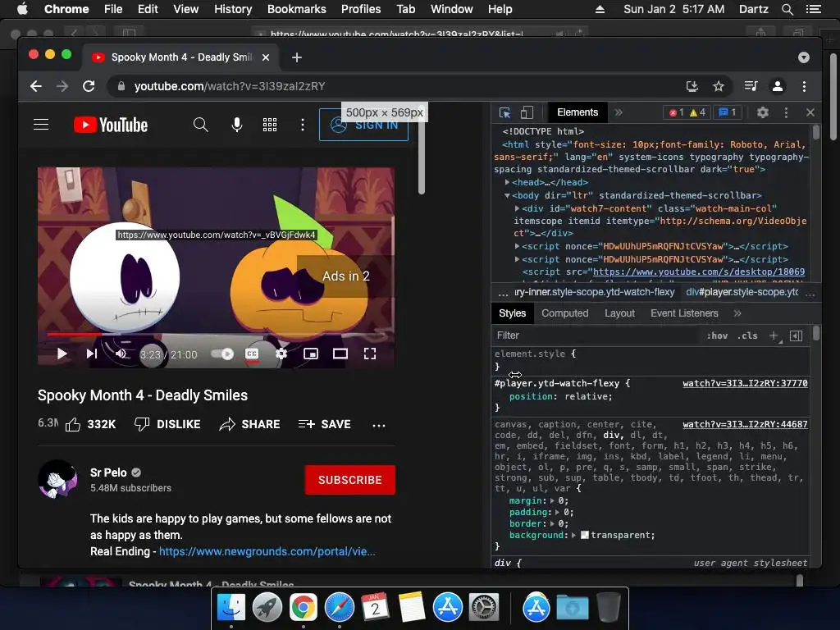
Task: Open YouTube search with magnifier icon
Action: click(200, 125)
